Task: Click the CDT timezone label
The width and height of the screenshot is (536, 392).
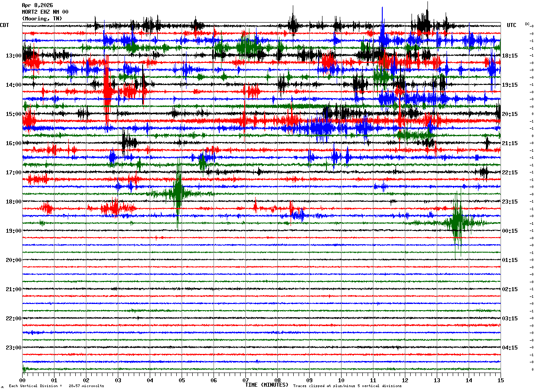Action: [x=5, y=25]
